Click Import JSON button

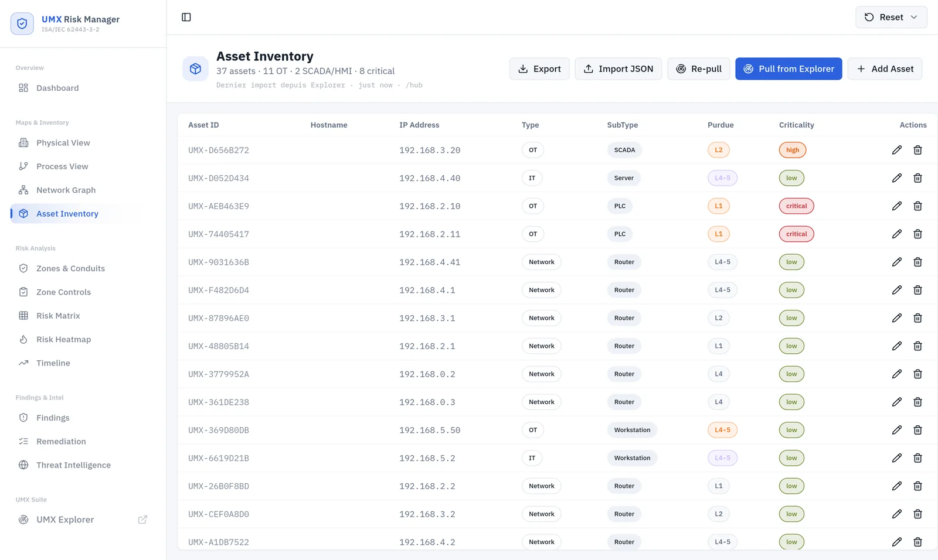pyautogui.click(x=618, y=69)
